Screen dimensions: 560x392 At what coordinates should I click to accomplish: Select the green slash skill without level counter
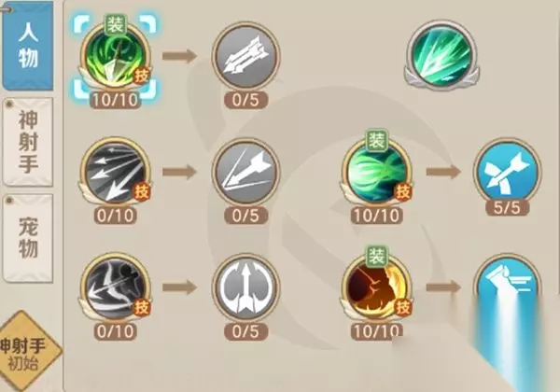coord(441,55)
